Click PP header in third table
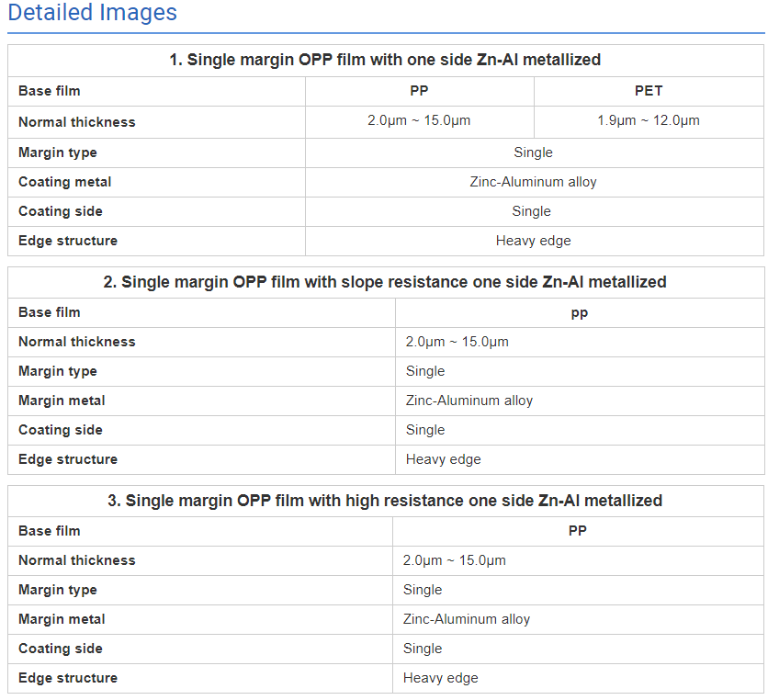Image resolution: width=768 pixels, height=700 pixels. point(577,531)
